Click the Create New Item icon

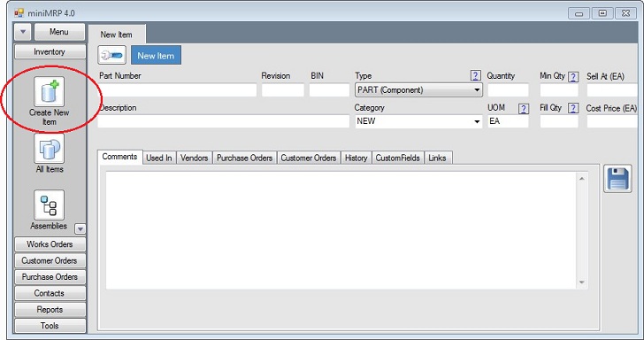click(49, 92)
